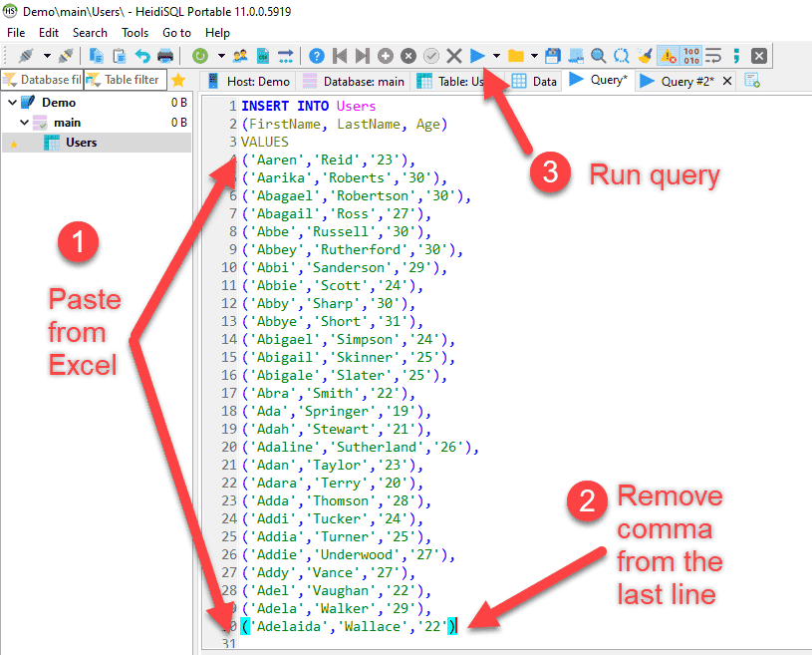
Task: Open Refresh icon's dropdown arrow
Action: coord(221,56)
